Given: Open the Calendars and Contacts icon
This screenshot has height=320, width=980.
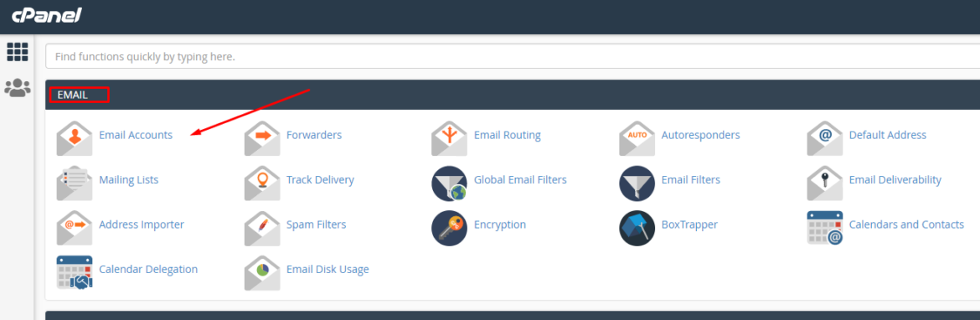Looking at the screenshot, I should click(824, 228).
